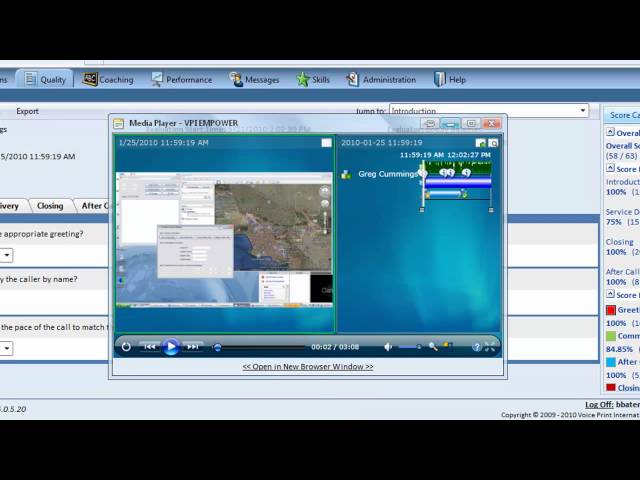Open the Quality tab in the top navigation
This screenshot has width=640, height=480.
(45, 79)
